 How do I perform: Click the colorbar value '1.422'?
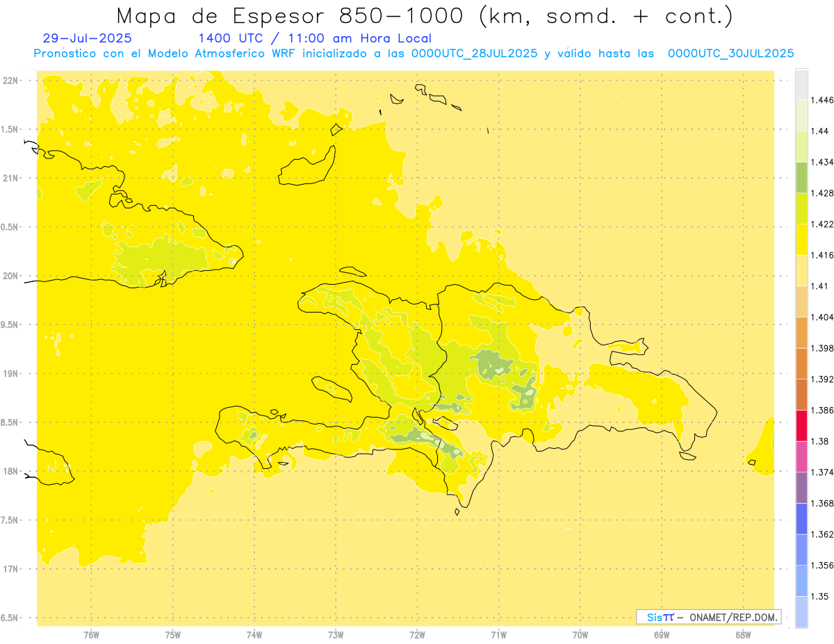click(x=822, y=224)
